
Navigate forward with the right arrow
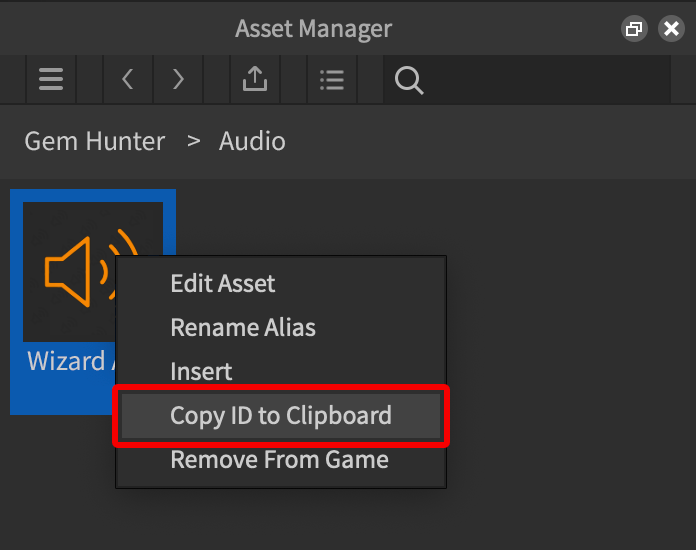pos(178,80)
